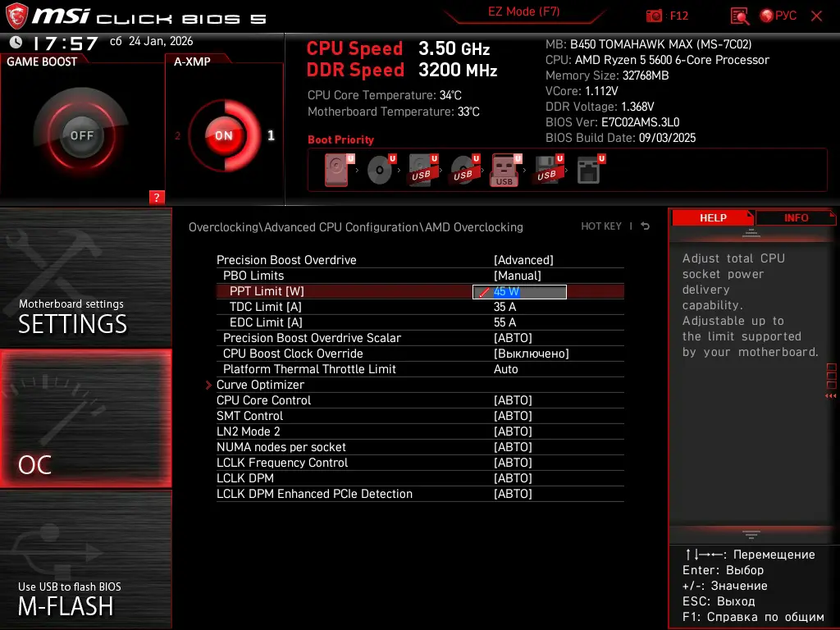The height and width of the screenshot is (630, 840).
Task: Click the MSI dragon shield logo
Action: 16,16
